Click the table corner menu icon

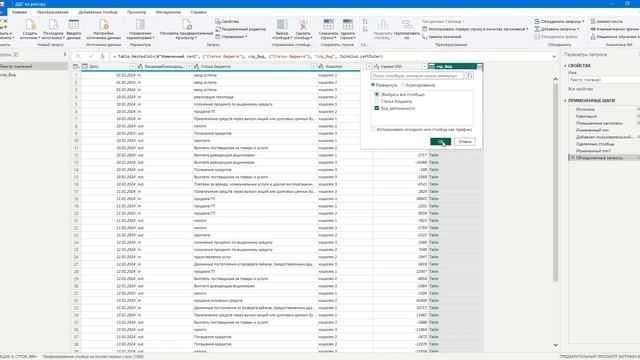(x=76, y=66)
